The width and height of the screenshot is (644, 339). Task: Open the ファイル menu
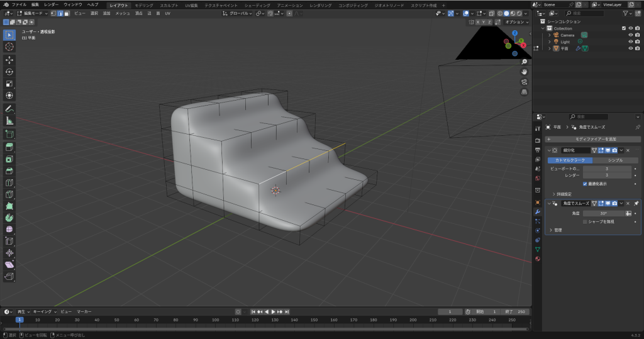point(19,4)
